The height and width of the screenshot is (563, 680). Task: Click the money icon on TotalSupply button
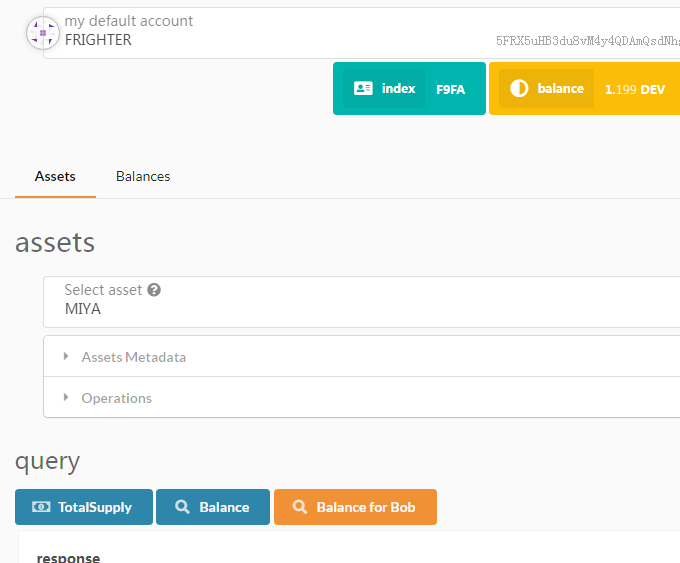point(41,507)
